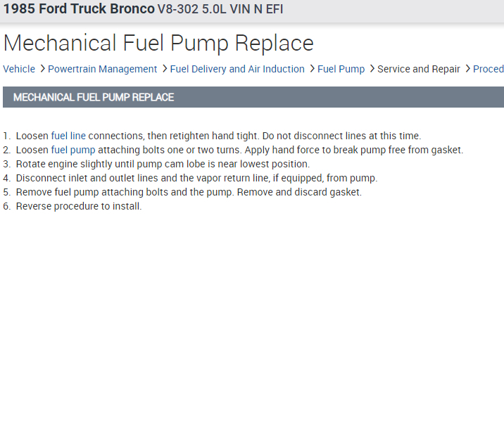Viewport: 504px width, 436px height.
Task: Click the chevron before Fuel Pump breadcrumb
Action: (312, 69)
